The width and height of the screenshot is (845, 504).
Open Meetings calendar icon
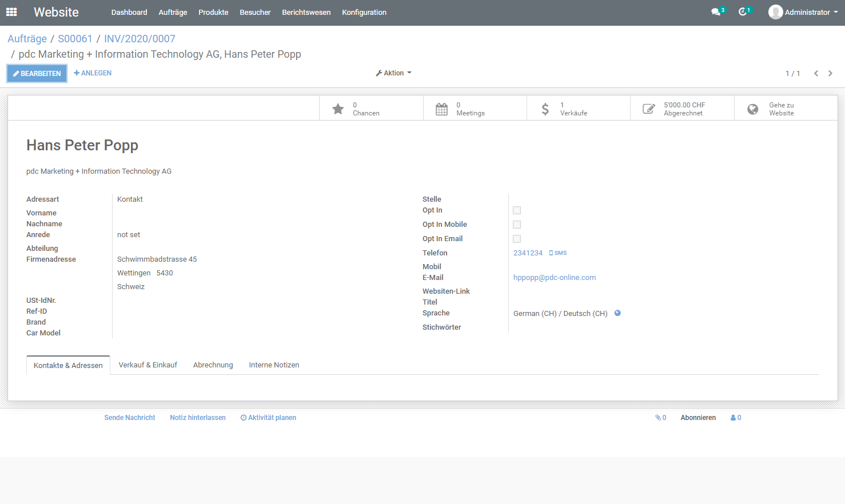[x=442, y=109]
